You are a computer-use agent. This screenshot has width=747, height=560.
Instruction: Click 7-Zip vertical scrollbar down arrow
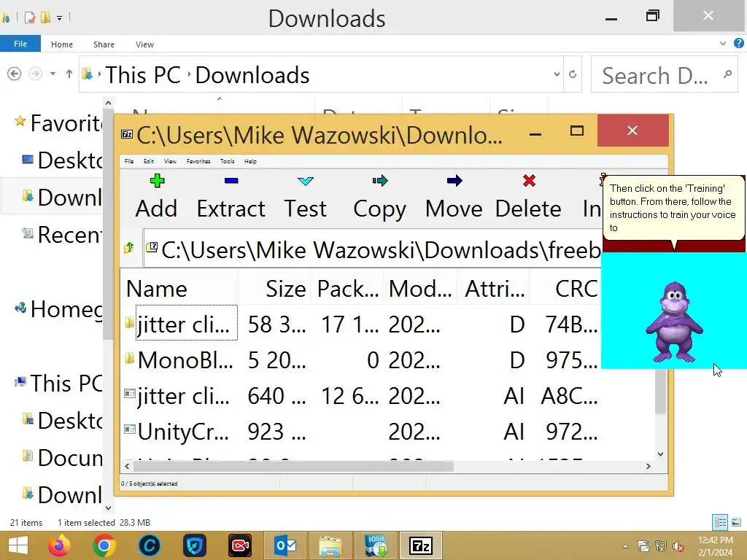[660, 454]
